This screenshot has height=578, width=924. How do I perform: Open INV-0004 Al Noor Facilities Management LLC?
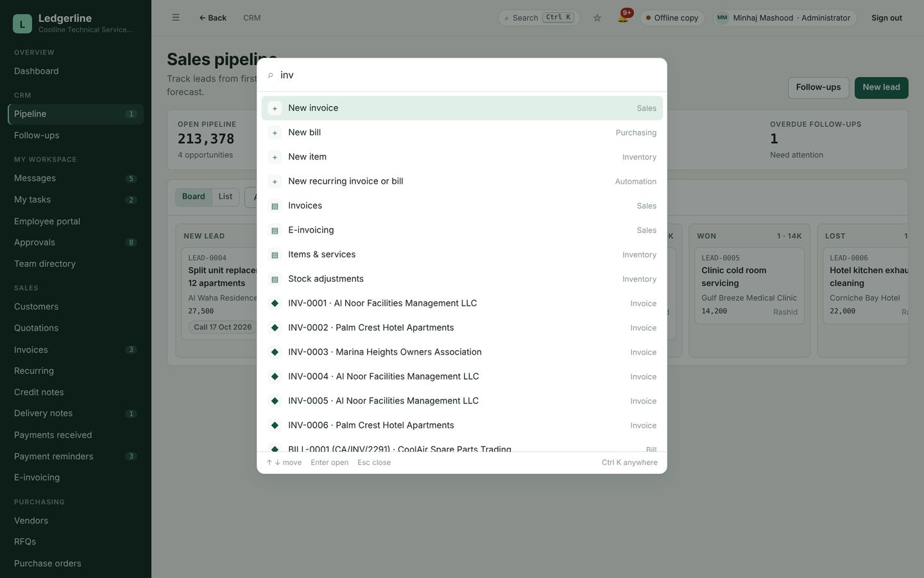tap(462, 376)
